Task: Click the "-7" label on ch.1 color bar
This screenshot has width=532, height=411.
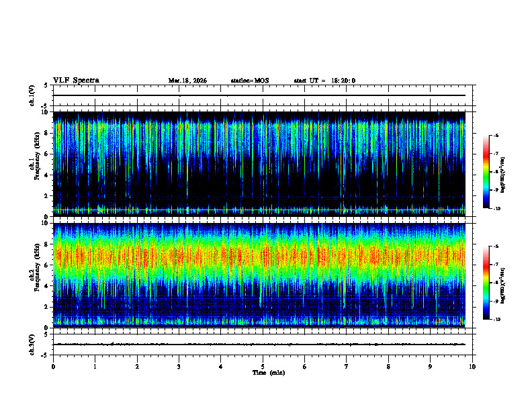Action: [x=496, y=154]
